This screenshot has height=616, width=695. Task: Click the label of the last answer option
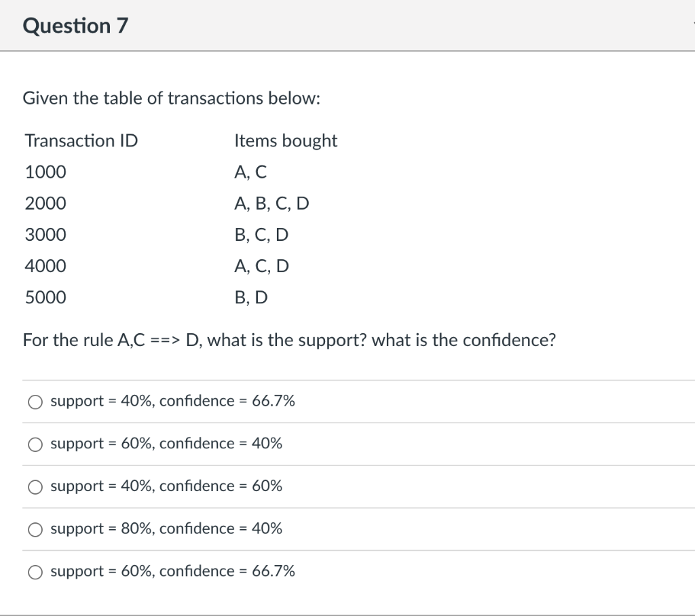tap(173, 572)
